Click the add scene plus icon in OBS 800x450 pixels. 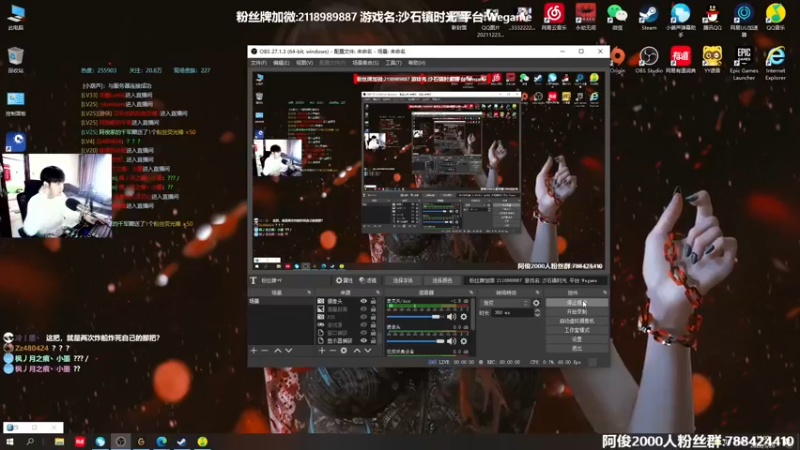click(x=254, y=351)
